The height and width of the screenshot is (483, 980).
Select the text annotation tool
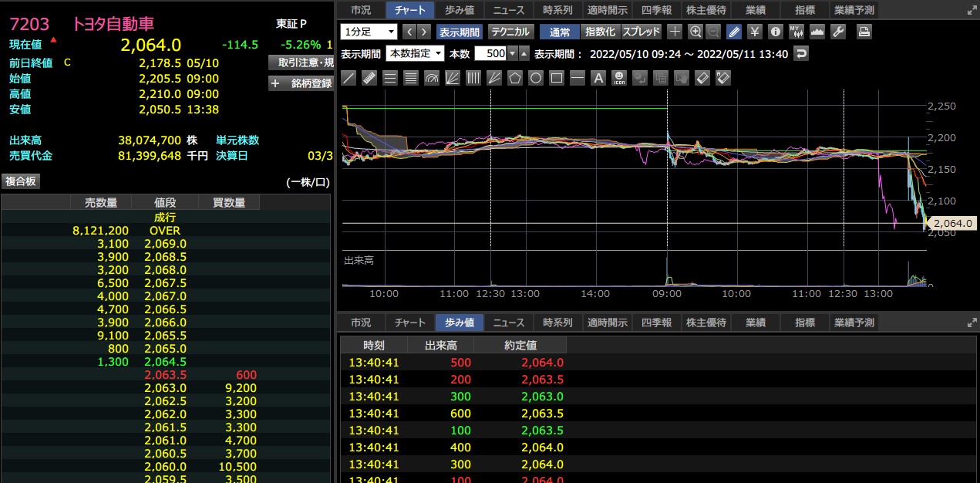click(x=598, y=78)
